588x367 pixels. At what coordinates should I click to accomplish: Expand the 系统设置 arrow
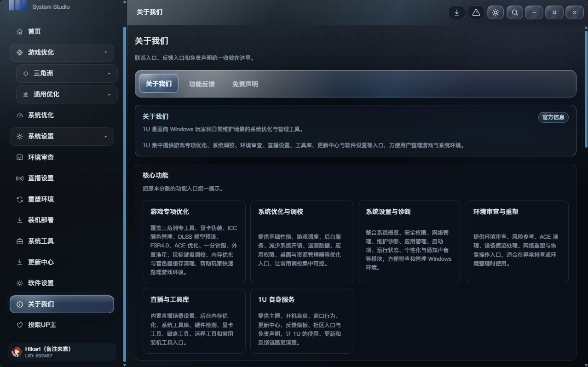point(106,137)
